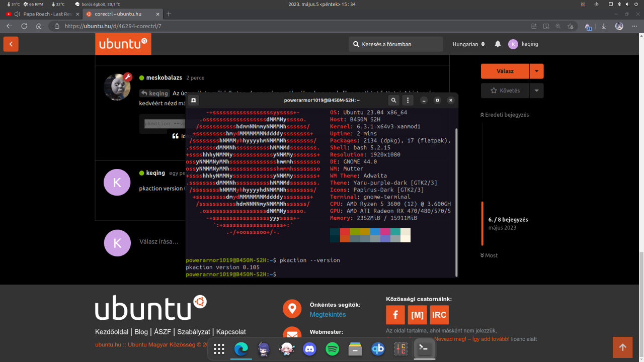This screenshot has width=644, height=362.
Task: Open read aloud icon in address bar
Action: [546, 26]
